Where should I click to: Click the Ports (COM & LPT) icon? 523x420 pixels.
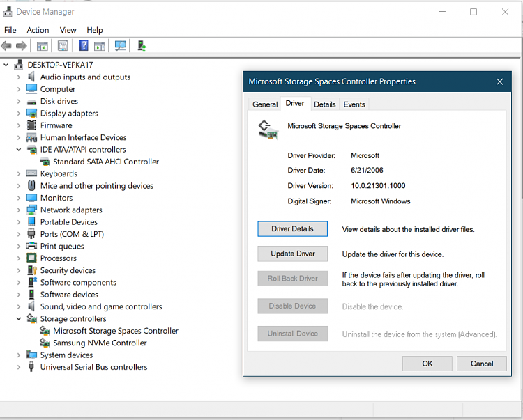click(x=31, y=234)
